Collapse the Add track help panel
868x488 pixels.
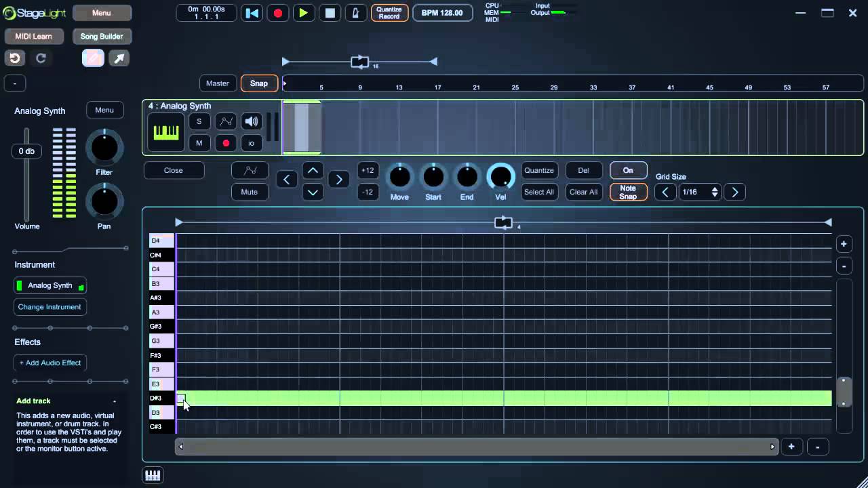click(114, 401)
